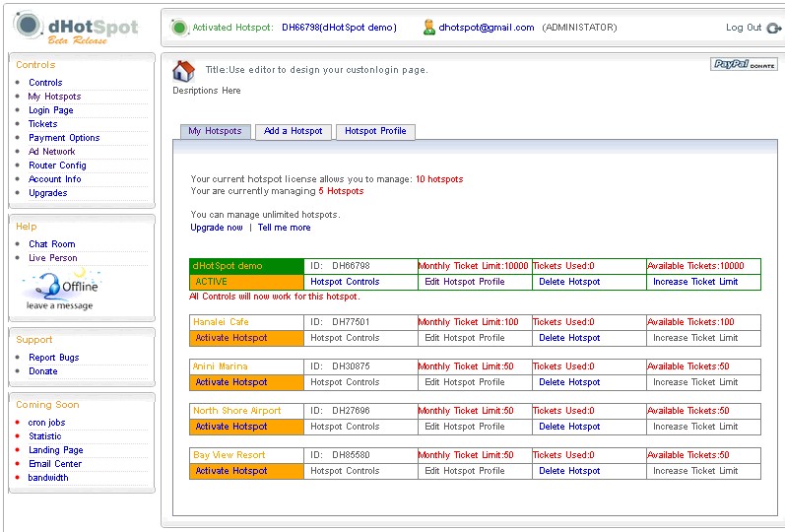Click Statistic under Coming Soon
Viewport: 785px width, 532px height.
[45, 436]
